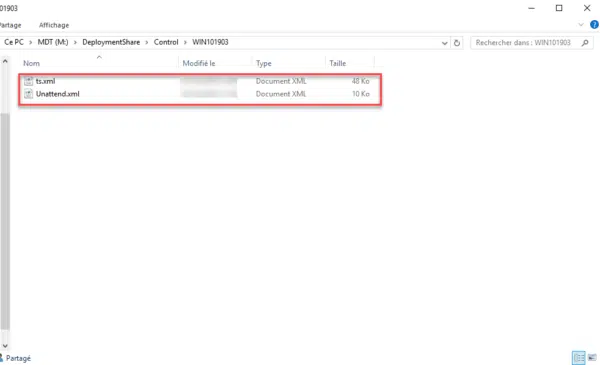
Task: Switch to details view layout icon
Action: pyautogui.click(x=579, y=358)
